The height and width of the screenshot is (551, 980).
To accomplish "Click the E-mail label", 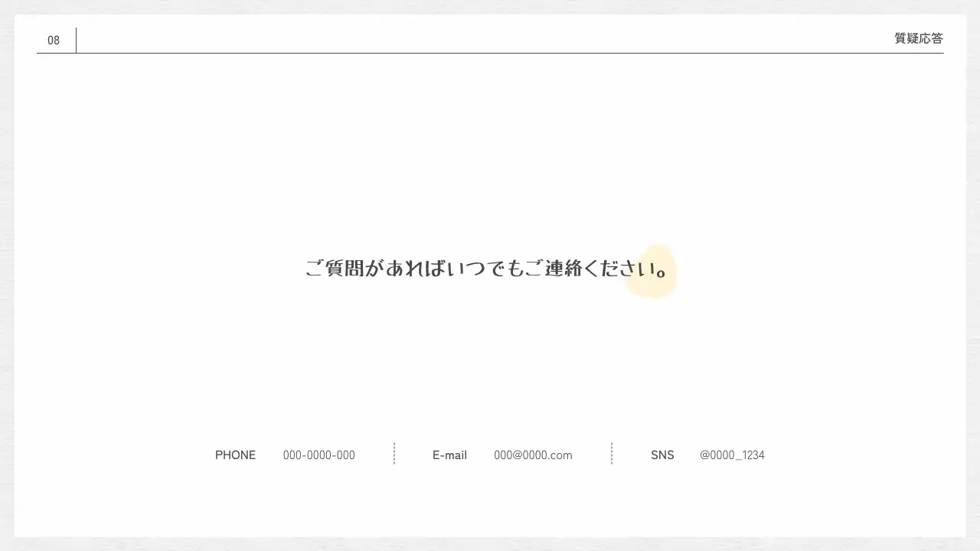I will (449, 455).
